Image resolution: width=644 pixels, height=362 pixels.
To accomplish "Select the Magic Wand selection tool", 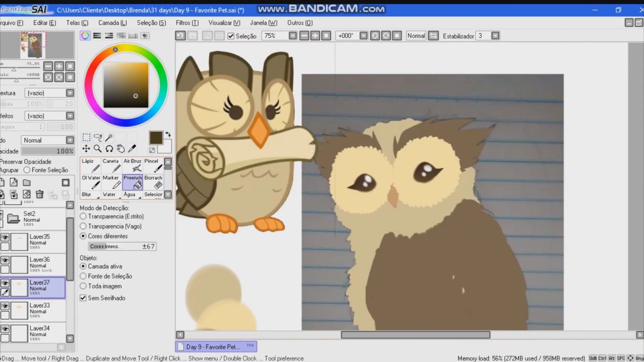I will pos(109,137).
